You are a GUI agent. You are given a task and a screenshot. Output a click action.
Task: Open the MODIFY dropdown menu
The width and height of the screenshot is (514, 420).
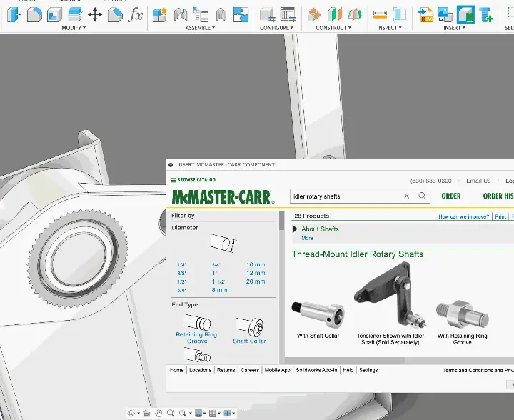click(x=72, y=28)
